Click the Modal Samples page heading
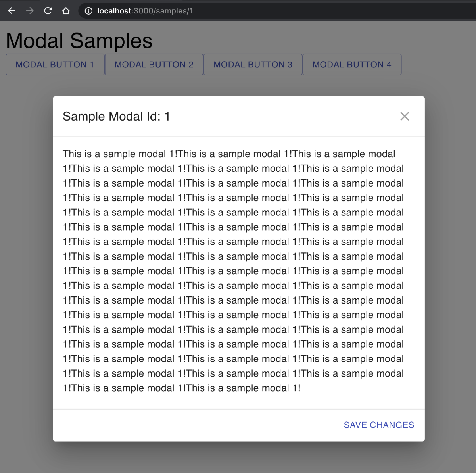 click(79, 40)
